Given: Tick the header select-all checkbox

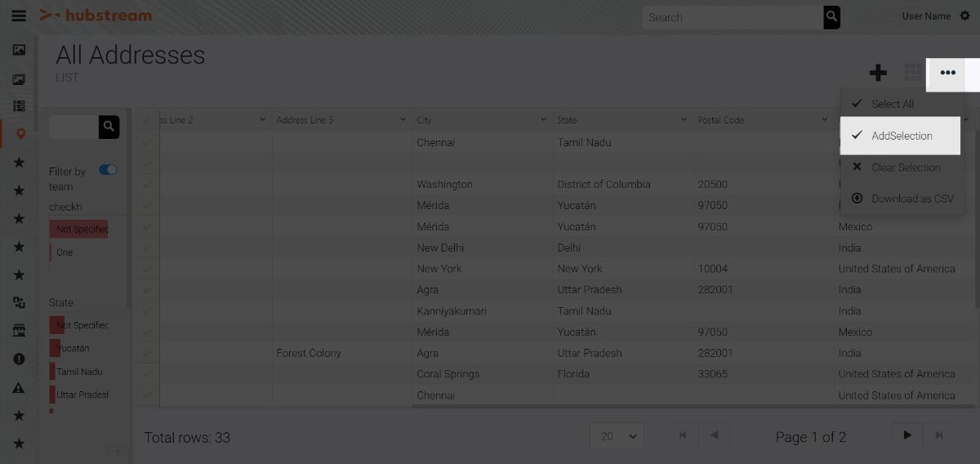Looking at the screenshot, I should point(146,120).
